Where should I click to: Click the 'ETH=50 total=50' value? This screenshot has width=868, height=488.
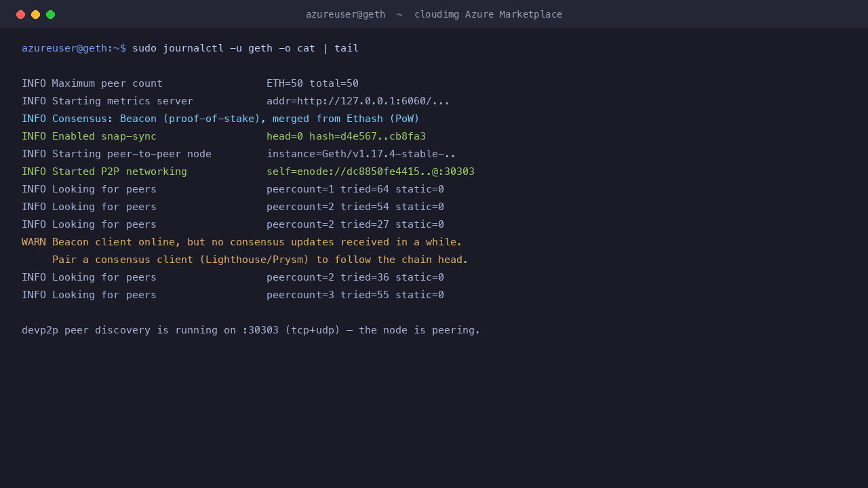click(x=313, y=83)
